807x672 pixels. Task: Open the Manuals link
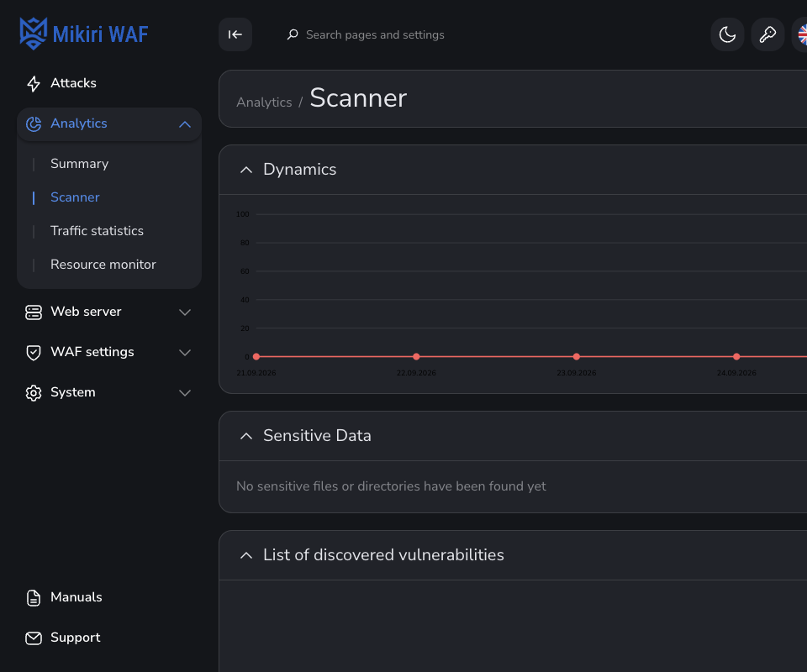tap(76, 597)
